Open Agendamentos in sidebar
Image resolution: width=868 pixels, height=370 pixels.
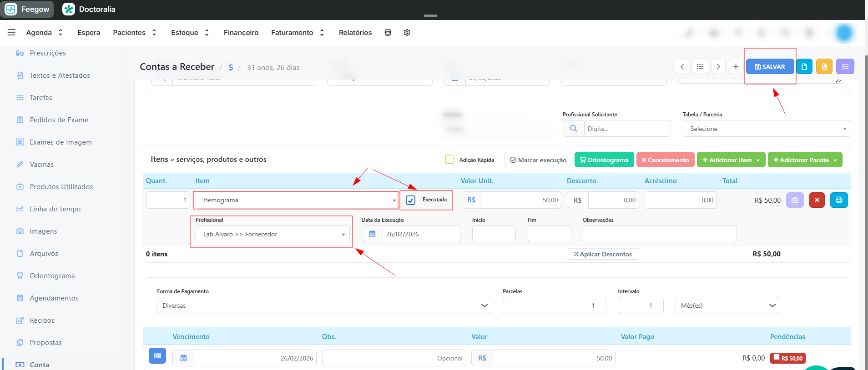[54, 298]
